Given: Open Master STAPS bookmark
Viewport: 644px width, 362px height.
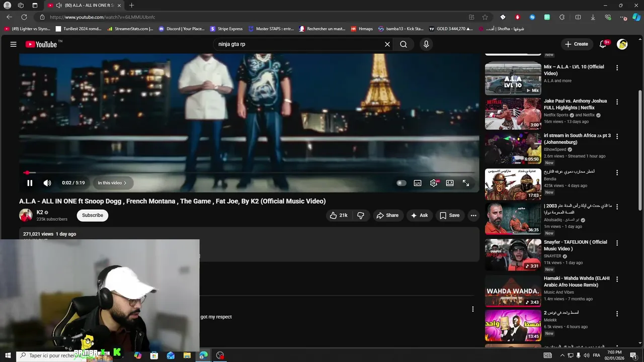Looking at the screenshot, I should click(271, 29).
